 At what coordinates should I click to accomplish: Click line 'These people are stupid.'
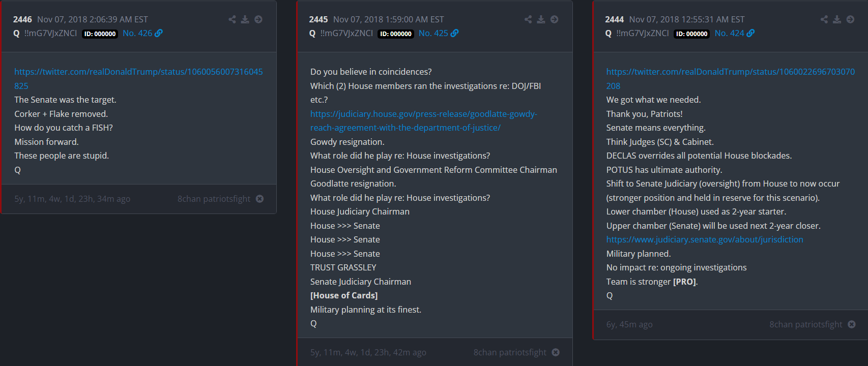click(x=62, y=156)
